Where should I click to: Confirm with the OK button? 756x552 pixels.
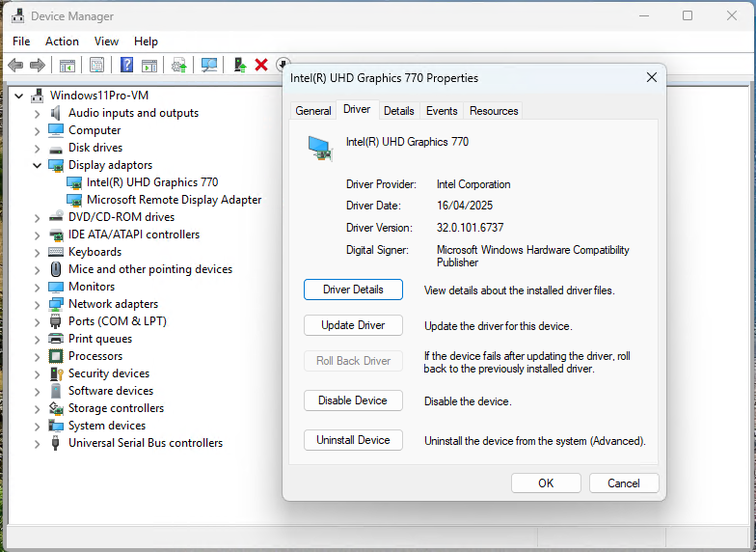[546, 483]
